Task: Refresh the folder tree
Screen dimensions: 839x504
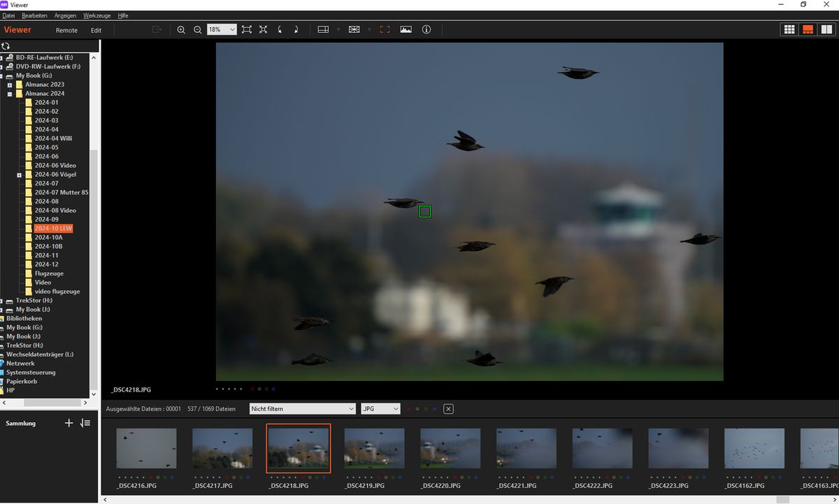Action: pyautogui.click(x=6, y=45)
